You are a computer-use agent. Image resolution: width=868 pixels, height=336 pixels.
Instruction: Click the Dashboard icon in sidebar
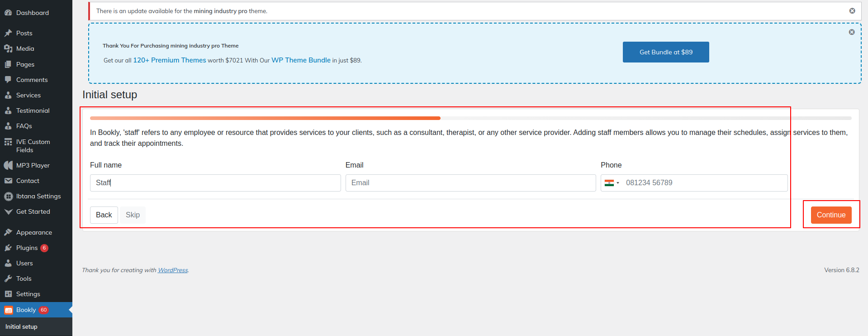[8, 13]
